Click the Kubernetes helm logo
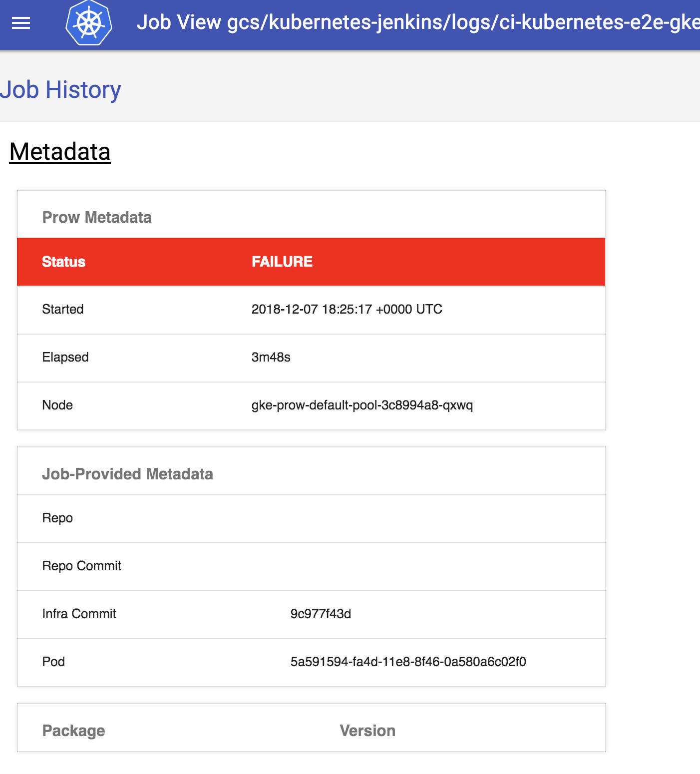Viewport: 700px width, 774px height. tap(89, 23)
